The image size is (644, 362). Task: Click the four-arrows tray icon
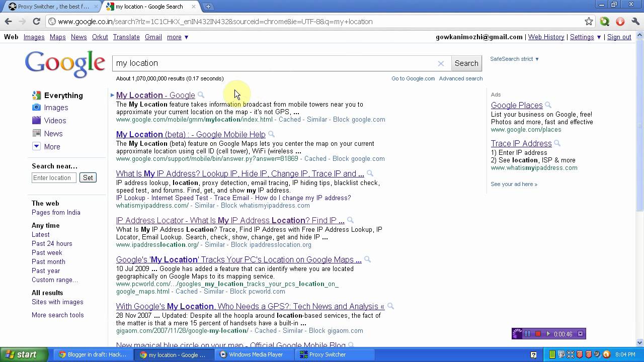[571, 354]
